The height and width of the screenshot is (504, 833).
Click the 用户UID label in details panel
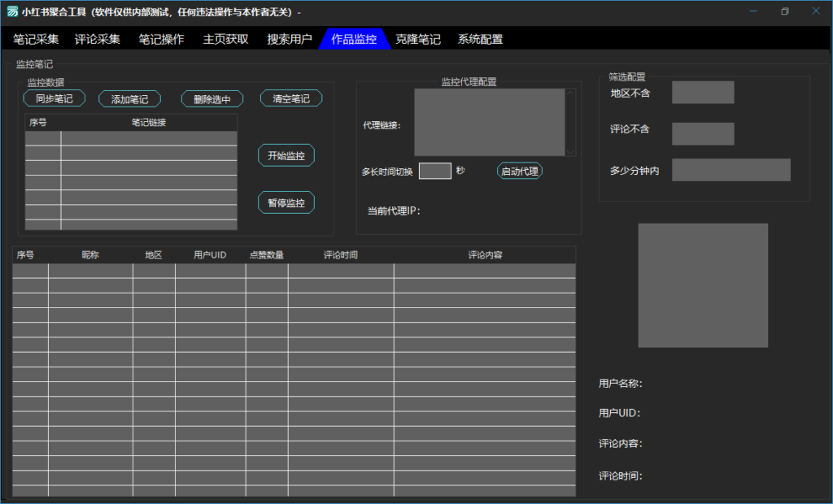pos(619,413)
